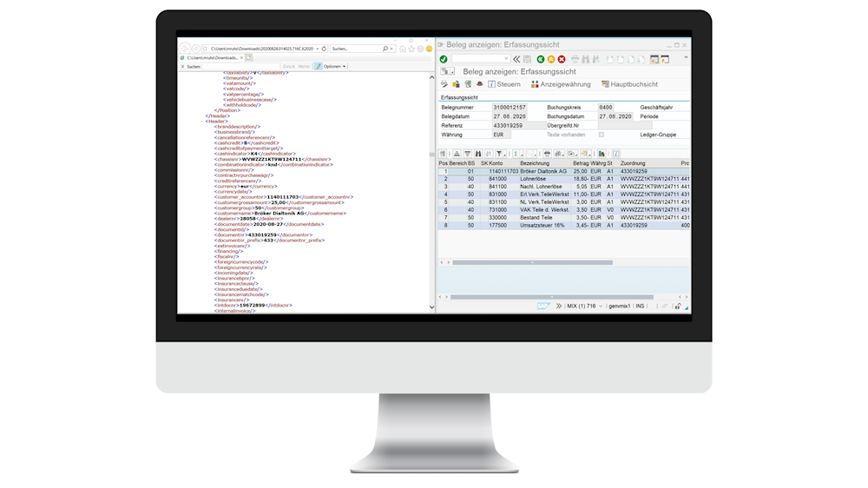Screen dimensions: 868x488
Task: Click the double-chevron collapse icon beside the command field
Action: pyautogui.click(x=516, y=59)
